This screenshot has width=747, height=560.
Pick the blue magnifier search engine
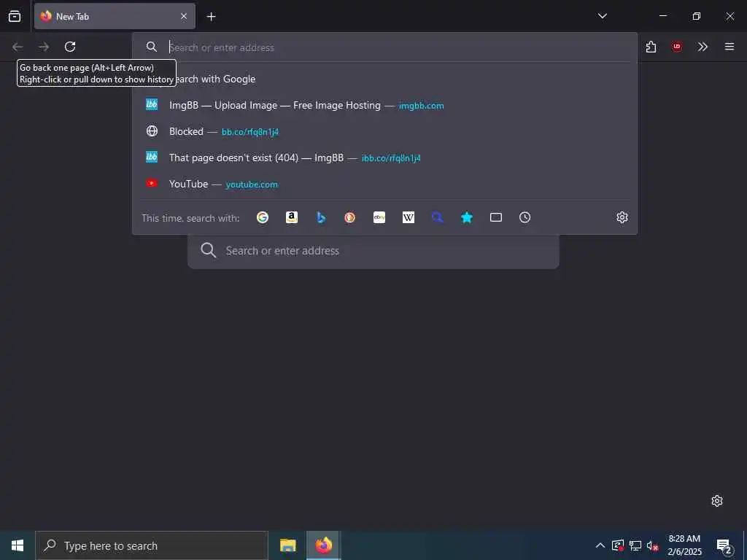click(x=438, y=217)
